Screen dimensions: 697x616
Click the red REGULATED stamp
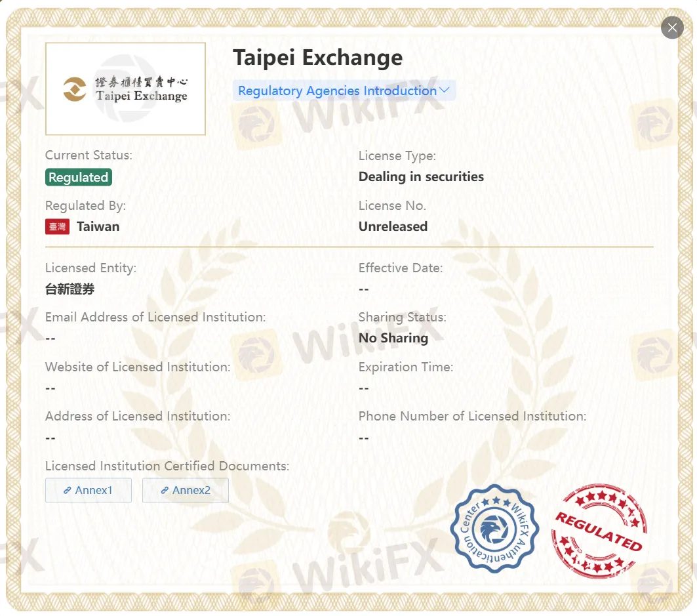pos(599,531)
